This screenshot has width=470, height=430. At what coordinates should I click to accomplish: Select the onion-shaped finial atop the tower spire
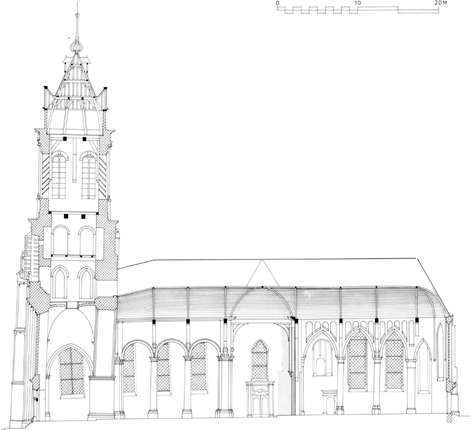coord(77,45)
